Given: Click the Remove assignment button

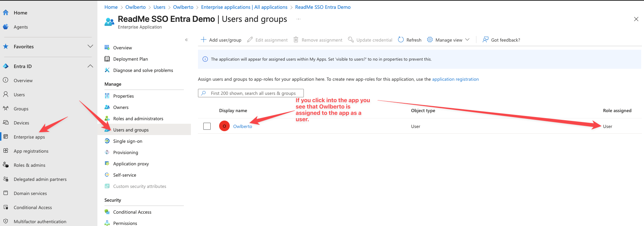Looking at the screenshot, I should point(318,40).
